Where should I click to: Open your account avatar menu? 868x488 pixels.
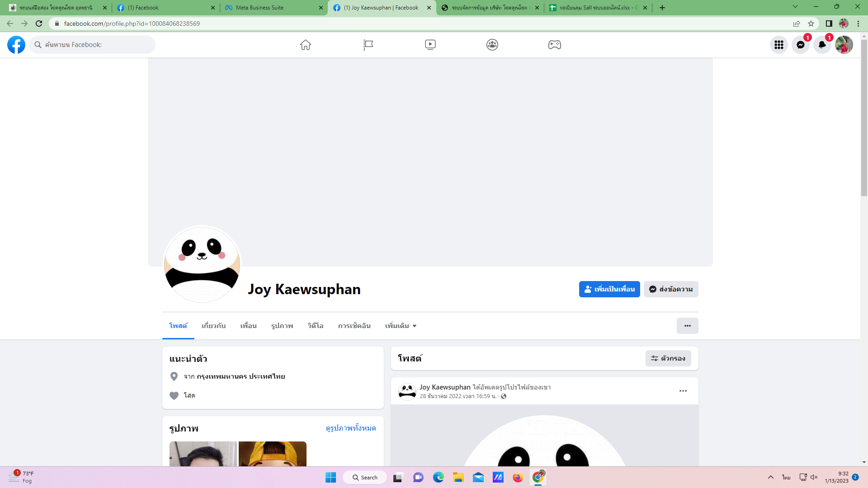pos(844,45)
